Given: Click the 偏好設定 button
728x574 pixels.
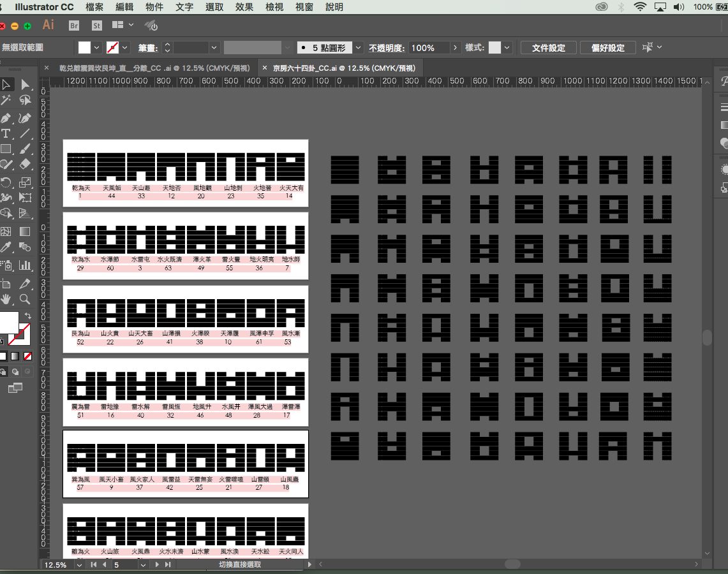Looking at the screenshot, I should pos(608,48).
